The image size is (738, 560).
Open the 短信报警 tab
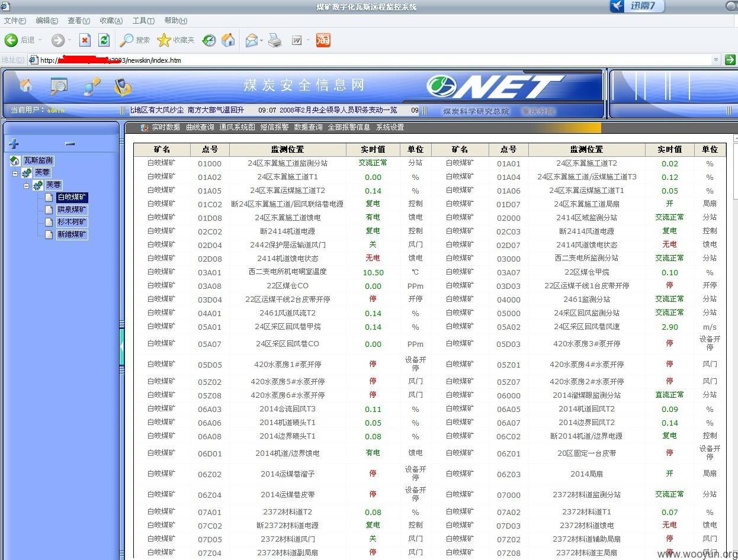point(274,127)
